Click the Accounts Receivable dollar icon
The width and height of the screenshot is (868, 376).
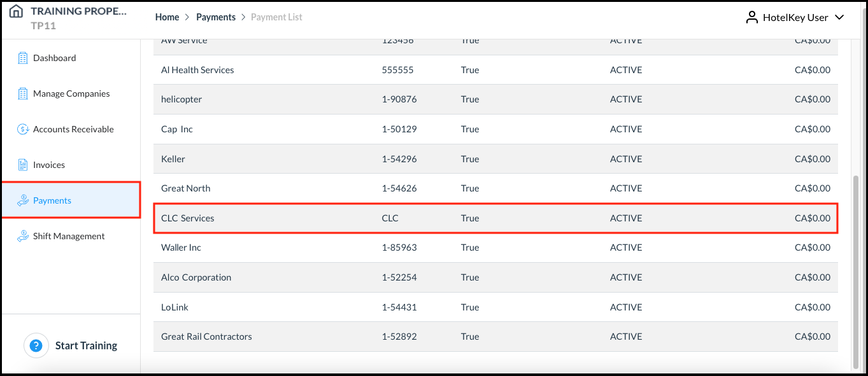(x=21, y=129)
